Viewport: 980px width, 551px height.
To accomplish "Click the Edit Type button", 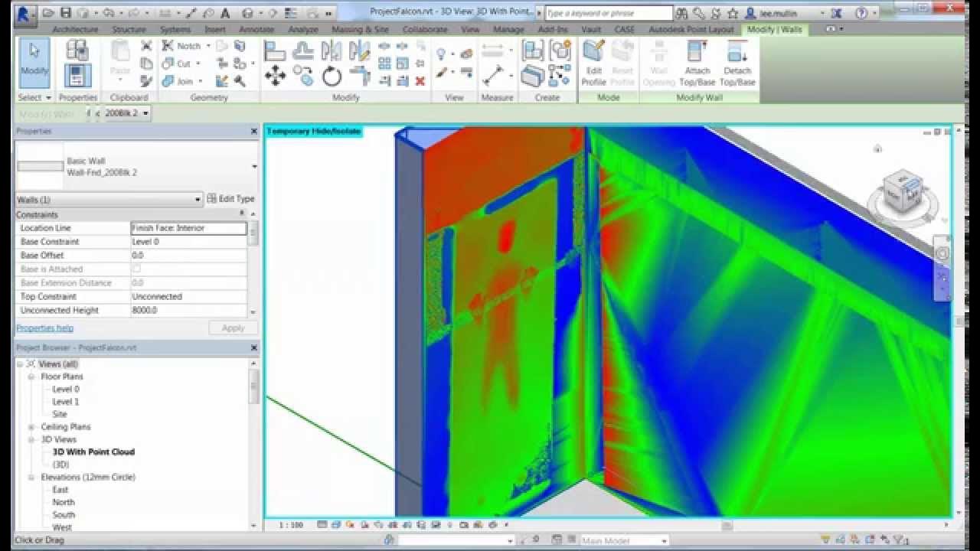I will point(230,199).
